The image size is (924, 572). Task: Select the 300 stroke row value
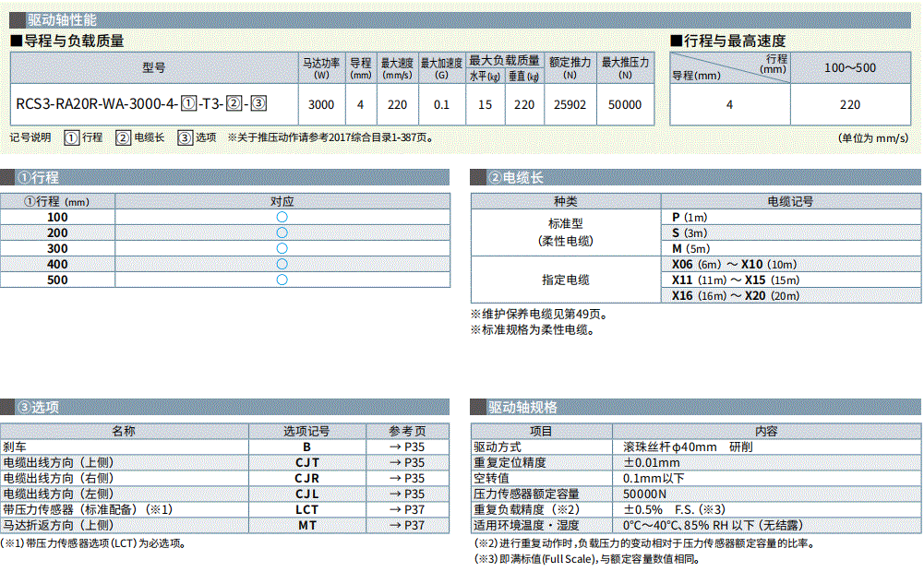pos(57,248)
